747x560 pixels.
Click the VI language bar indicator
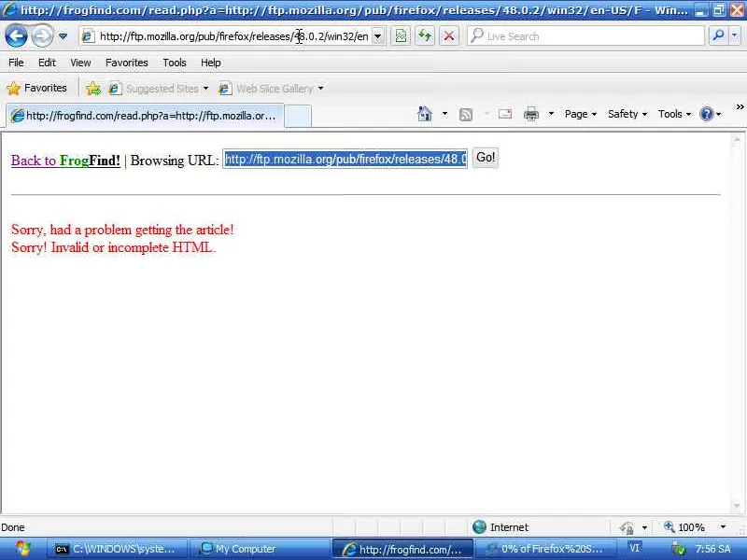(634, 548)
